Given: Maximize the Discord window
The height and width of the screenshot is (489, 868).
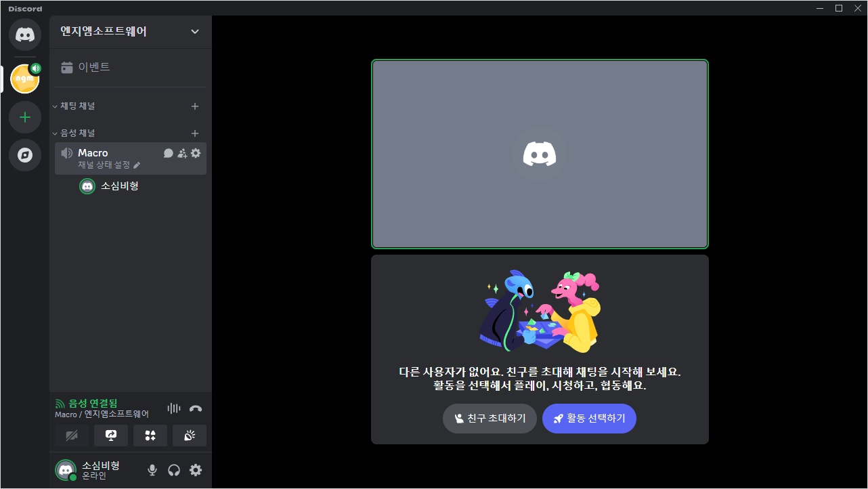Looking at the screenshot, I should click(x=838, y=8).
